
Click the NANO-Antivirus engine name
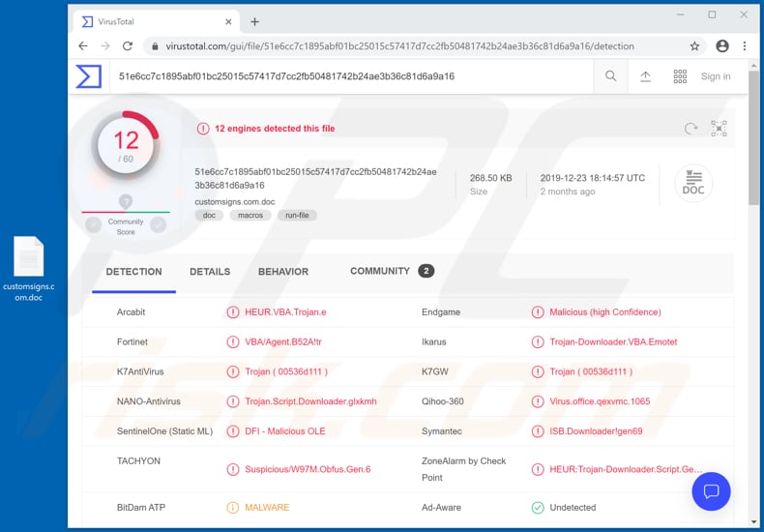pos(149,401)
